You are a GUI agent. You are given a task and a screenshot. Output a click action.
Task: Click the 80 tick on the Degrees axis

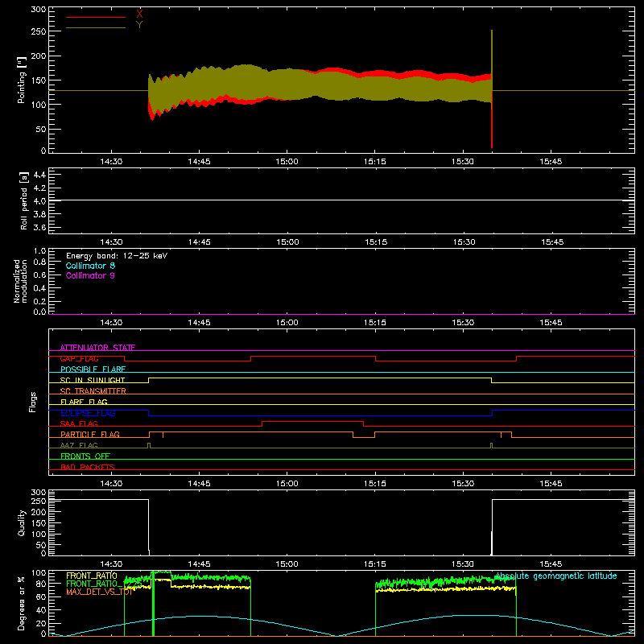(x=41, y=584)
